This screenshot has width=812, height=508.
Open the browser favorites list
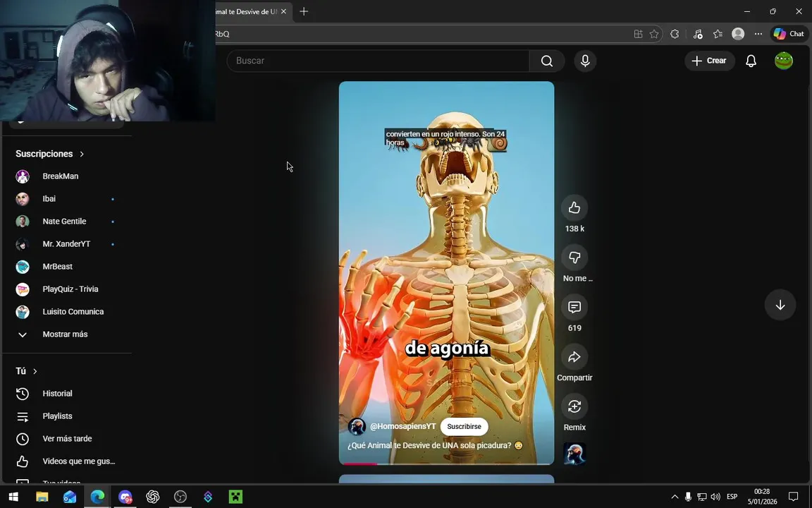[718, 34]
